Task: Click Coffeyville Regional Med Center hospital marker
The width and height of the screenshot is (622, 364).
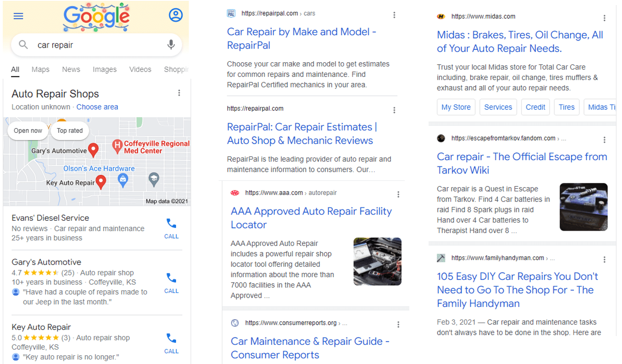Action: pyautogui.click(x=117, y=147)
